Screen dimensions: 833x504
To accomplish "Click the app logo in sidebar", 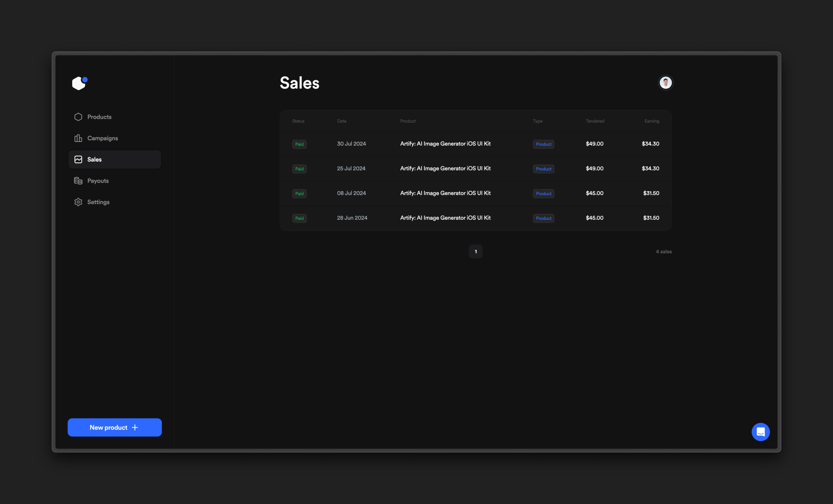I will click(79, 83).
